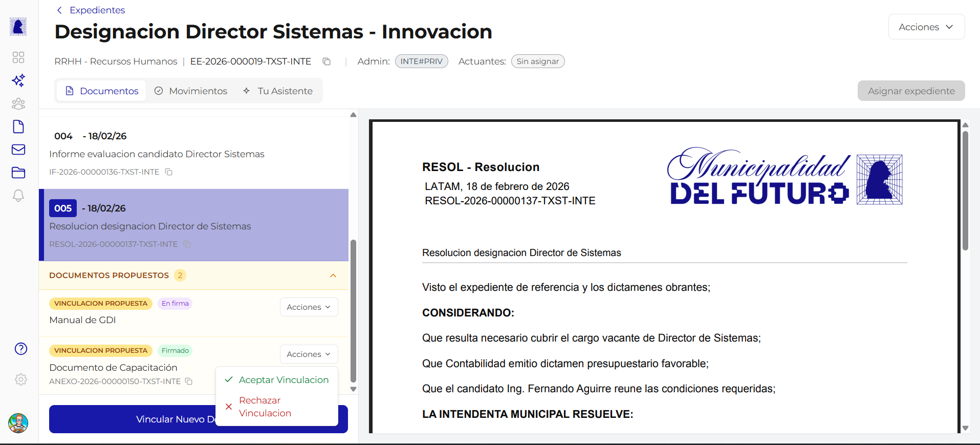Select document 004 Informe evaluacion candidato

point(157,154)
